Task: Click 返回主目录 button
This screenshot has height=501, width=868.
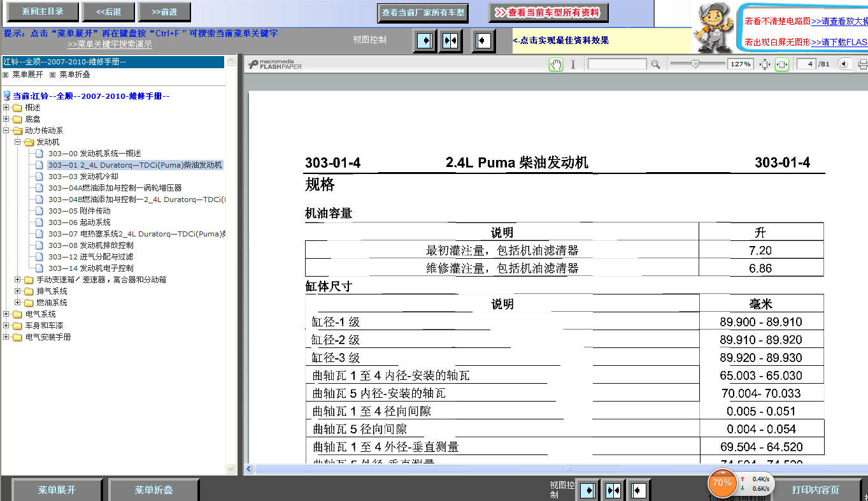Action: coord(43,11)
